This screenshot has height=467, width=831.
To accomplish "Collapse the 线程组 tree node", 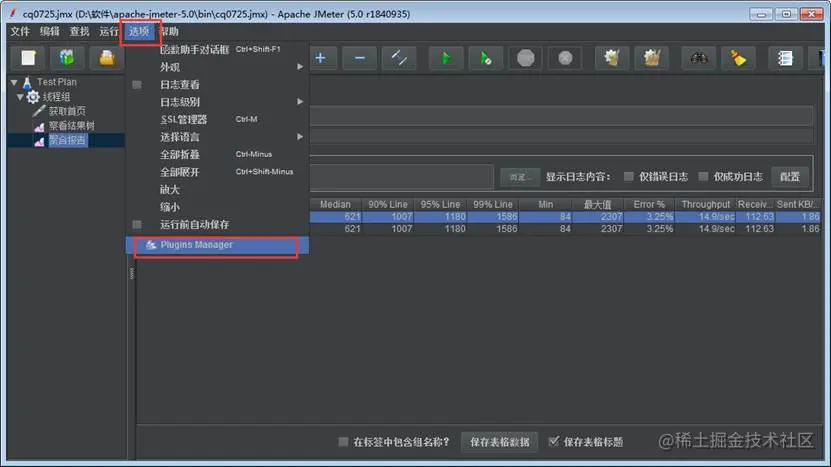I will coord(20,97).
